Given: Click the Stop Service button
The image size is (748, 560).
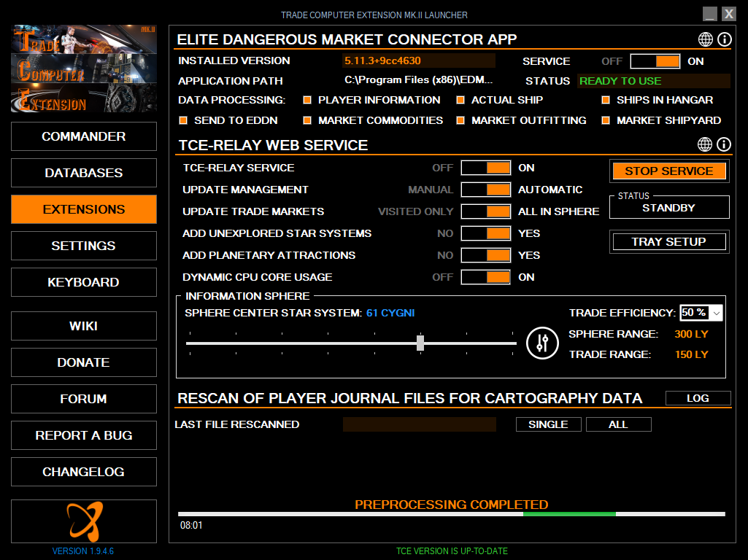Looking at the screenshot, I should (x=668, y=171).
